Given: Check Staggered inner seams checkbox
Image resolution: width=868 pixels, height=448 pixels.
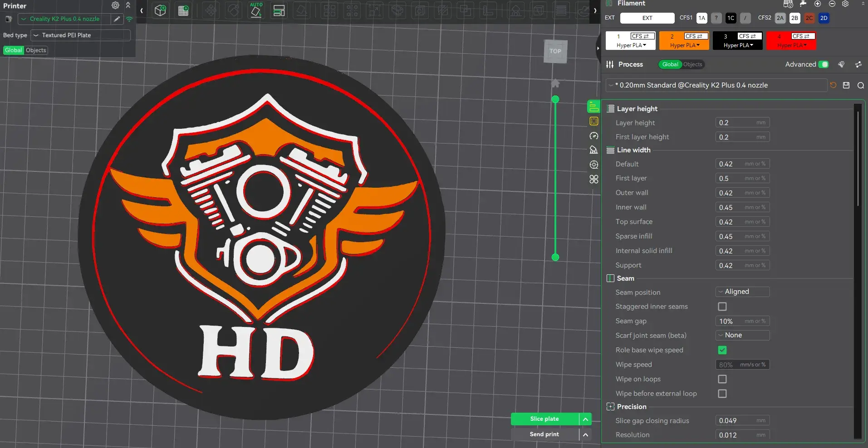Looking at the screenshot, I should (722, 307).
